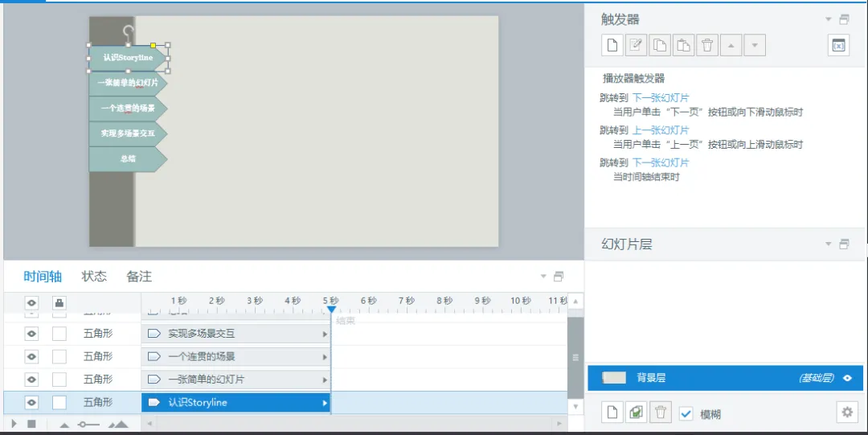Expand arrow on 一张简单的幻灯片 timeline bar
This screenshot has height=435, width=868.
pyautogui.click(x=325, y=380)
